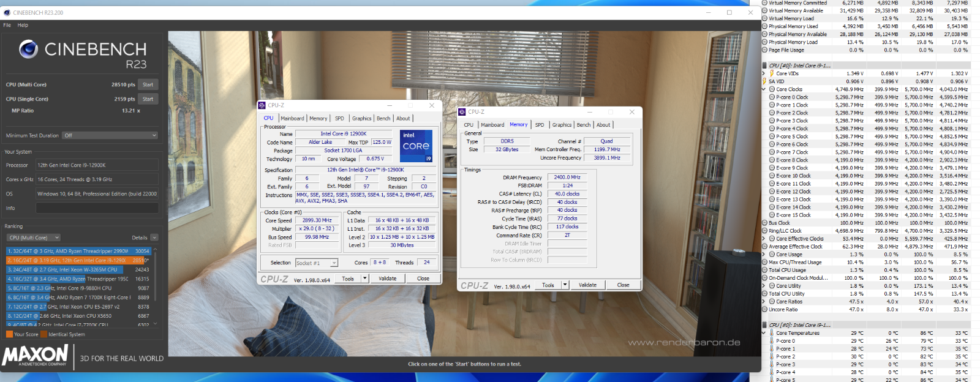Click the P-core 3 thermometer icon
This screenshot has height=382, width=980.
pyautogui.click(x=772, y=364)
